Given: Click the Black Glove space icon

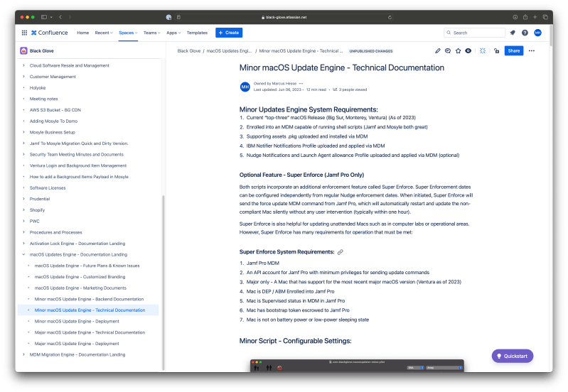Looking at the screenshot, I should click(x=23, y=50).
